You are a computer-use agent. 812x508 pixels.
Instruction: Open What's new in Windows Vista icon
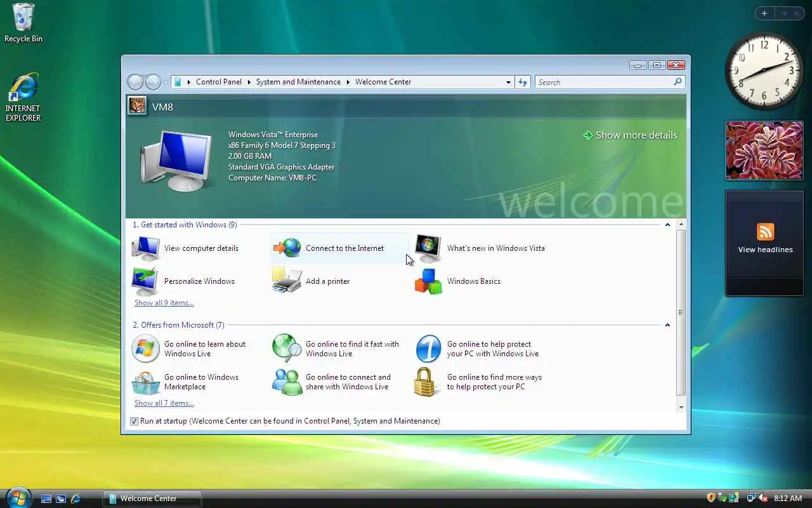coord(428,248)
